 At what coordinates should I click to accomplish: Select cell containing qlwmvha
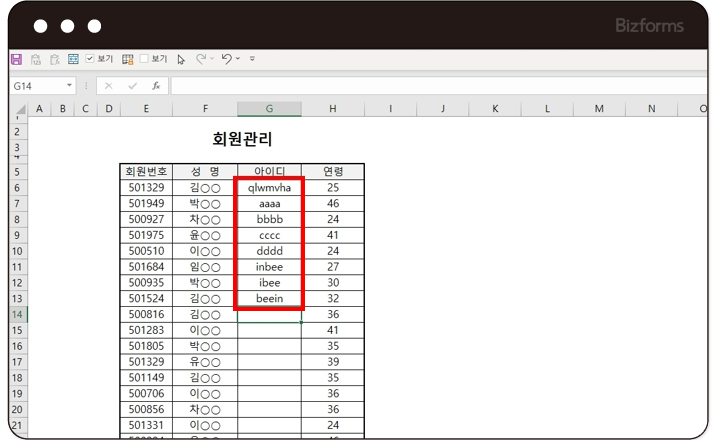pos(269,187)
